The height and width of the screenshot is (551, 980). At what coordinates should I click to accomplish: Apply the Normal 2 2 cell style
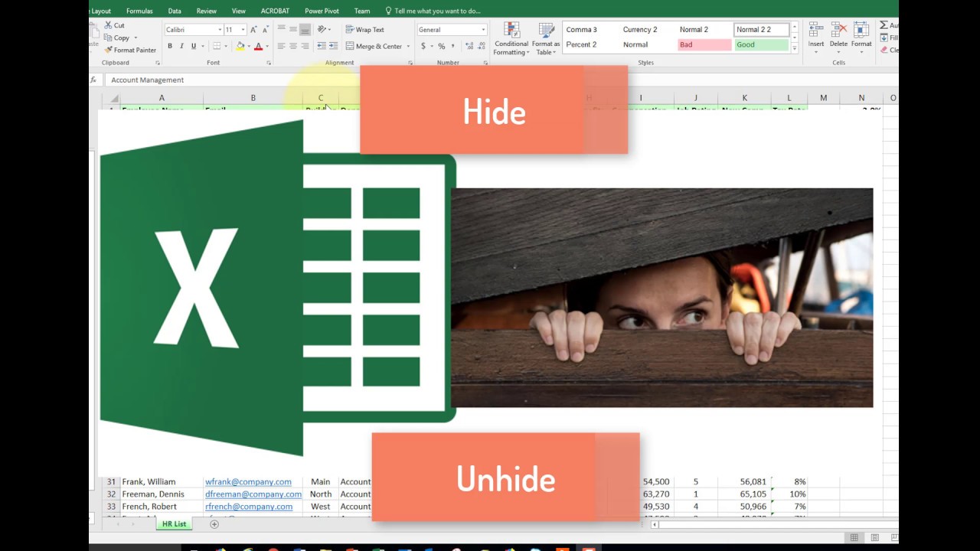tap(761, 30)
